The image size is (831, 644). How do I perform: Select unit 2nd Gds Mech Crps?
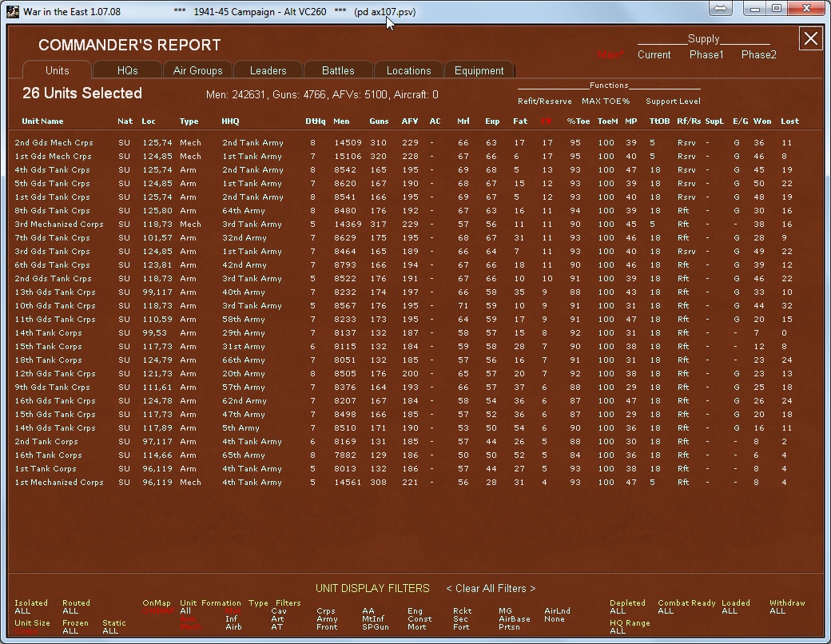[x=54, y=142]
